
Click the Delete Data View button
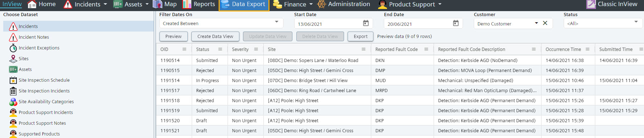pos(320,36)
